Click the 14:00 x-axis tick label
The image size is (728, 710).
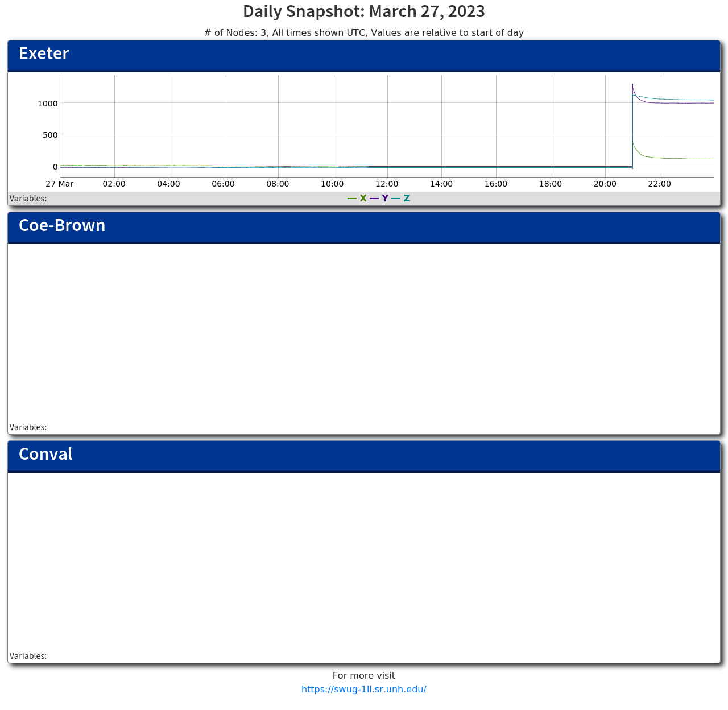[442, 184]
